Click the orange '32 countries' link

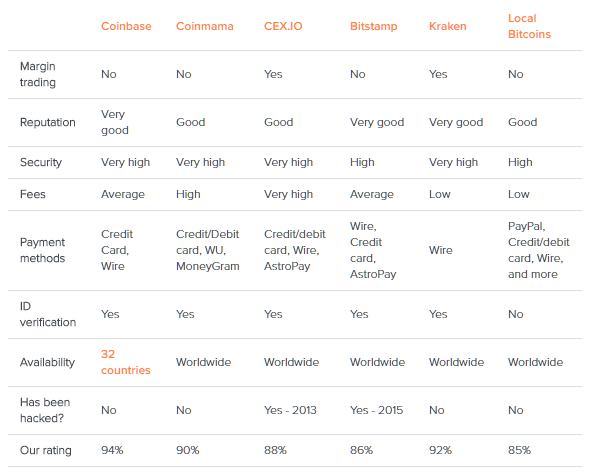tap(126, 362)
